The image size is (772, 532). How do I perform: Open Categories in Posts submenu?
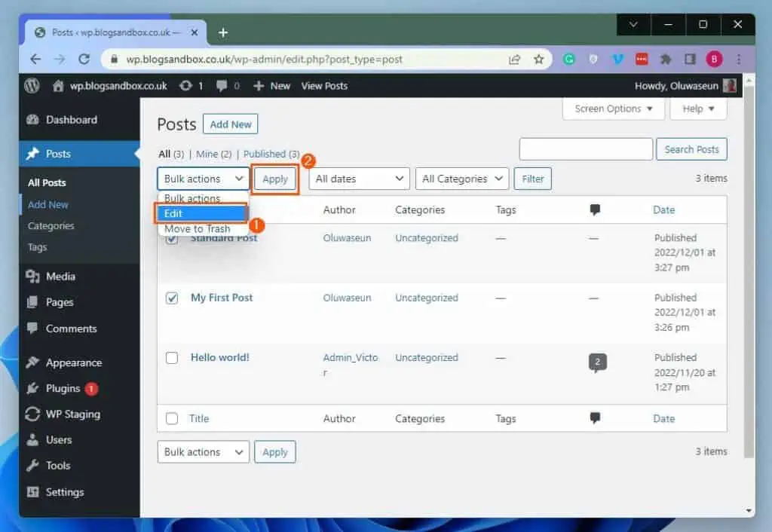[x=51, y=226]
